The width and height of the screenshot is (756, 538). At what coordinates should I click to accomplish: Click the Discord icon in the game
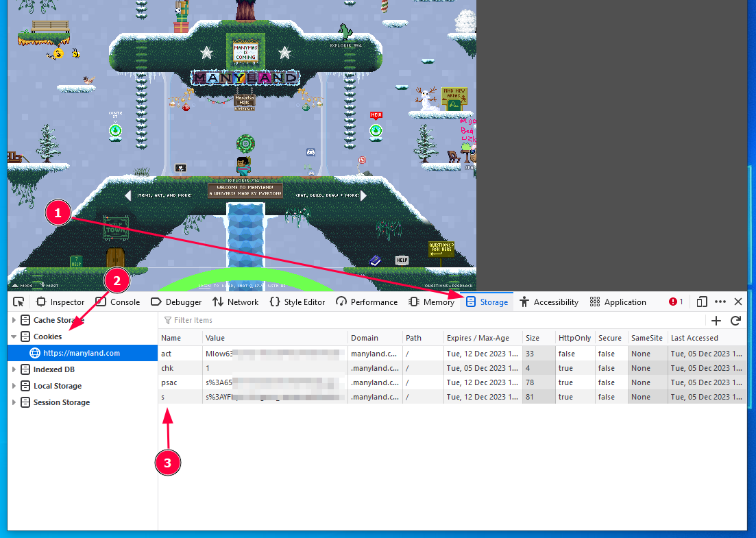[x=310, y=154]
